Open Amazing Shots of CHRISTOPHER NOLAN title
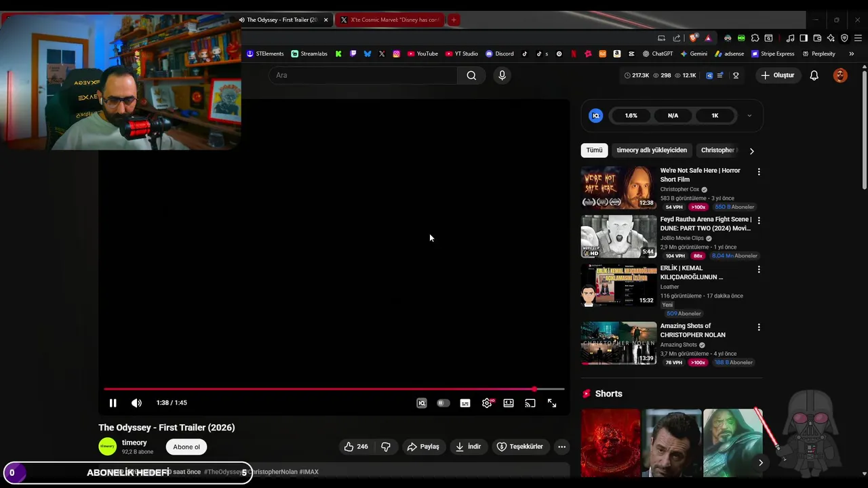This screenshot has width=868, height=488. [693, 330]
